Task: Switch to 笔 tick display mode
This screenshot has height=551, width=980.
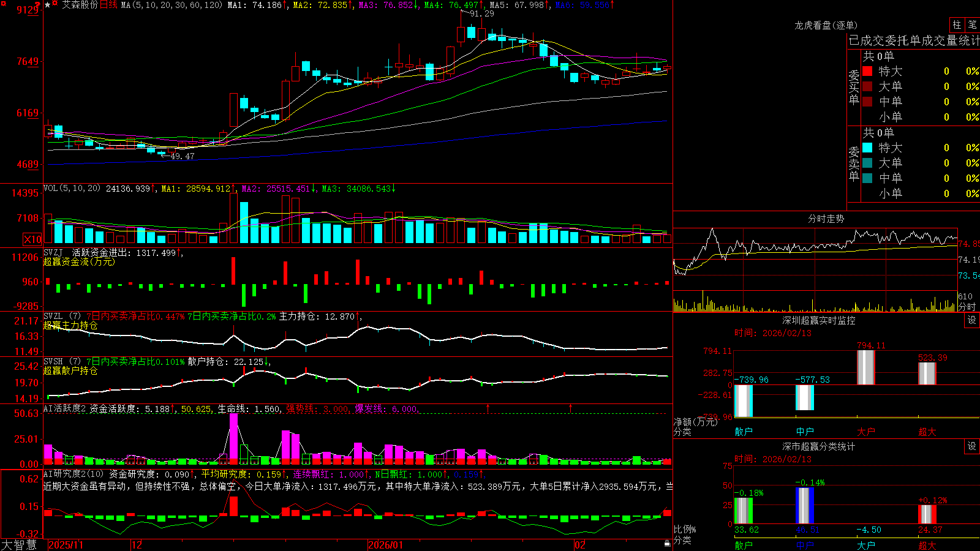Action: click(x=972, y=24)
